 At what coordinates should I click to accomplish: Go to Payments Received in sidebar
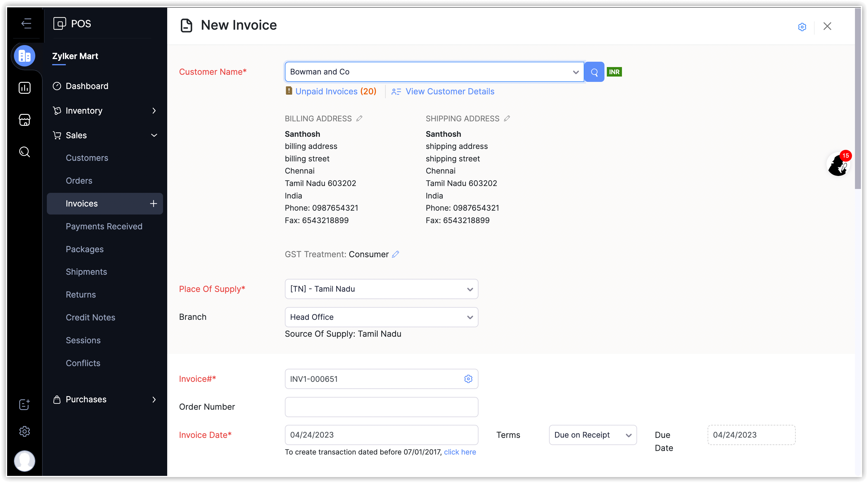coord(104,226)
